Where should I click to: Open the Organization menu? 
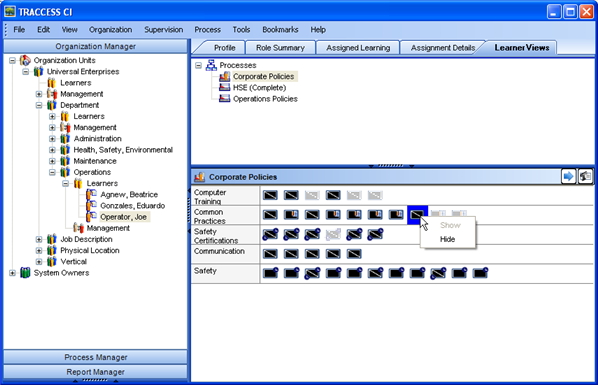111,29
